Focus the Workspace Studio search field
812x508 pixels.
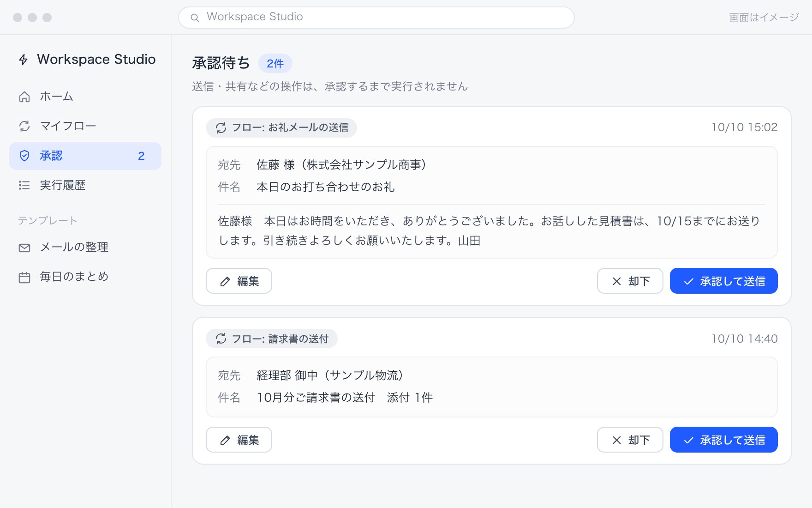coord(376,18)
